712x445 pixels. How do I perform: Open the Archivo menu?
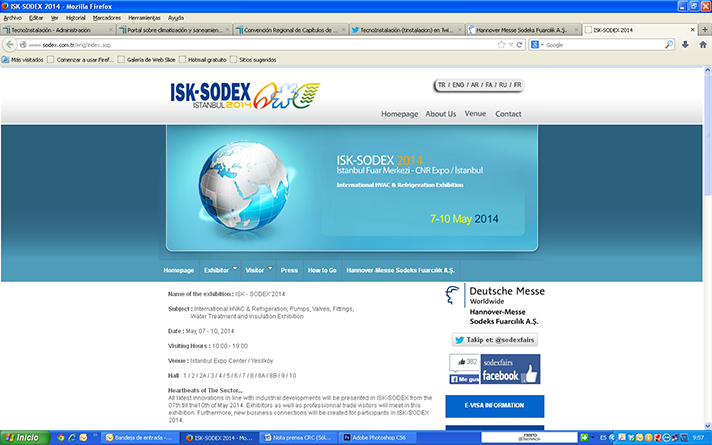12,18
